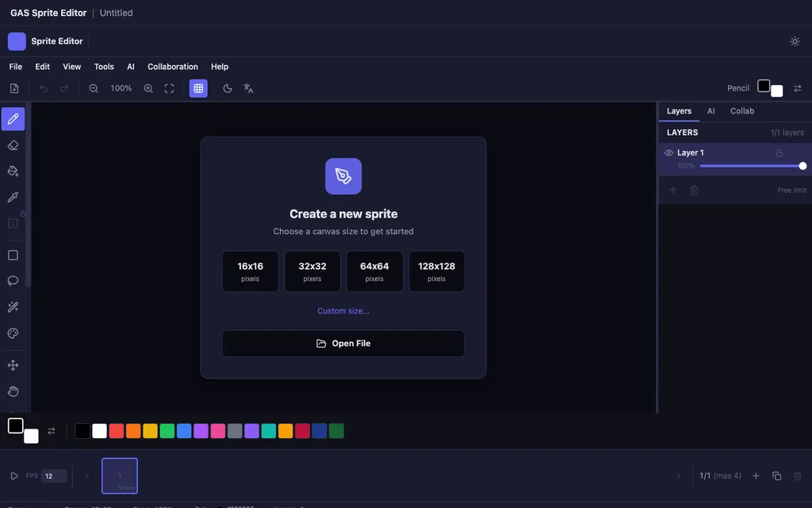
Task: Open the File menu
Action: click(x=16, y=67)
